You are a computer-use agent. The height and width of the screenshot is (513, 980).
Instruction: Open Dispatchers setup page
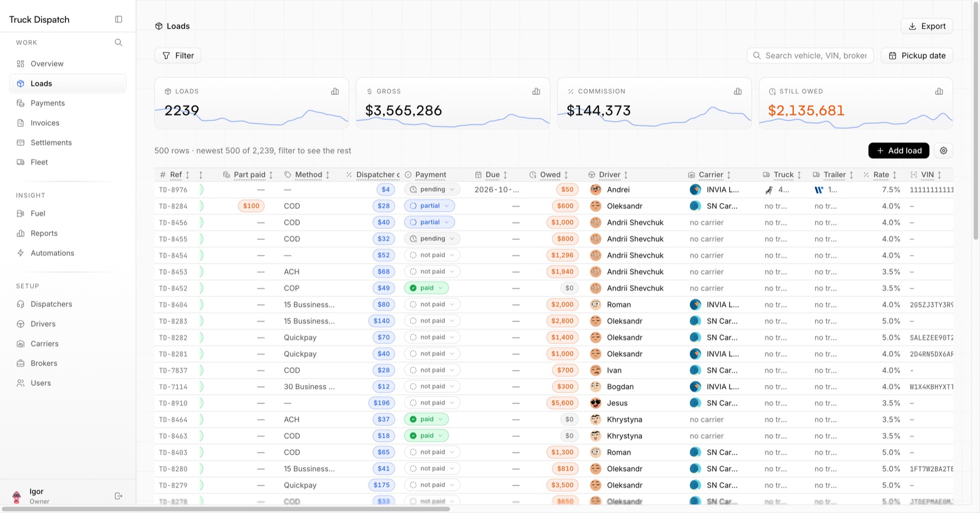(68, 304)
